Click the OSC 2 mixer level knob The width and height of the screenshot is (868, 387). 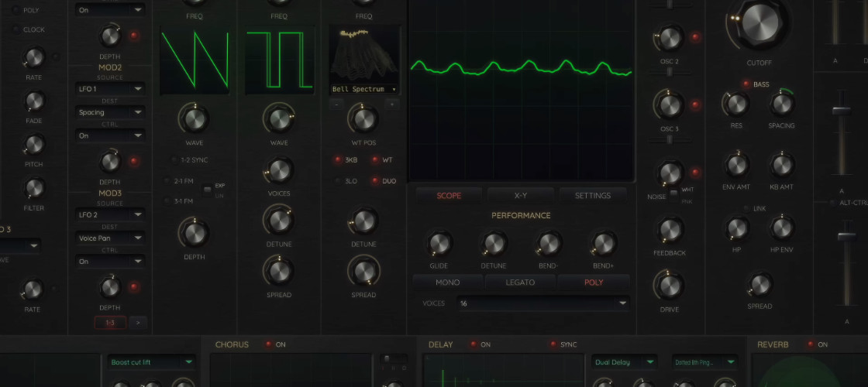[x=670, y=38]
